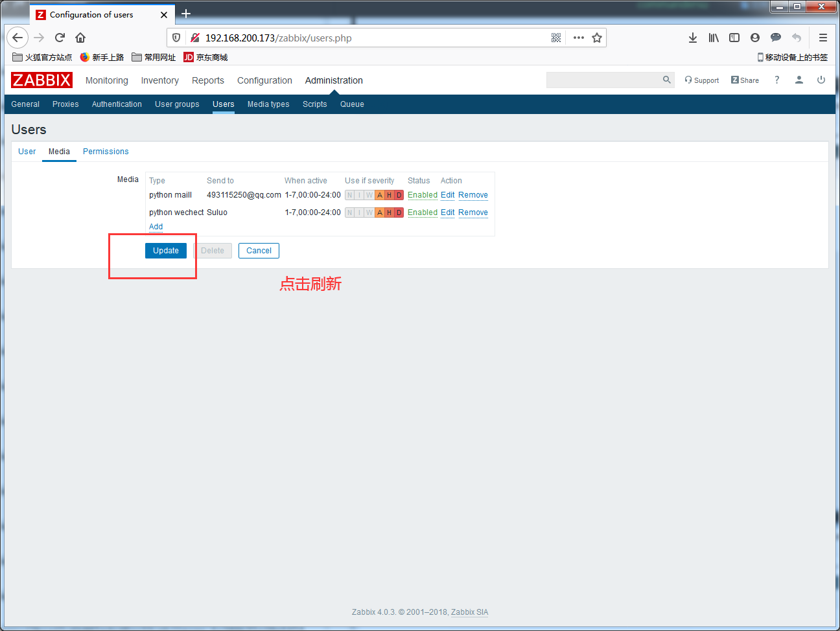The image size is (840, 631).
Task: Switch to the User tab
Action: point(27,152)
